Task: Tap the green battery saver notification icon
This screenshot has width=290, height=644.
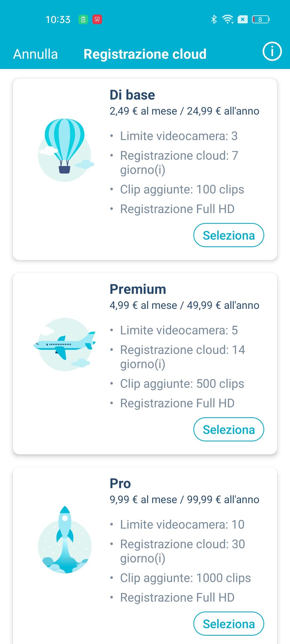Action: (83, 19)
